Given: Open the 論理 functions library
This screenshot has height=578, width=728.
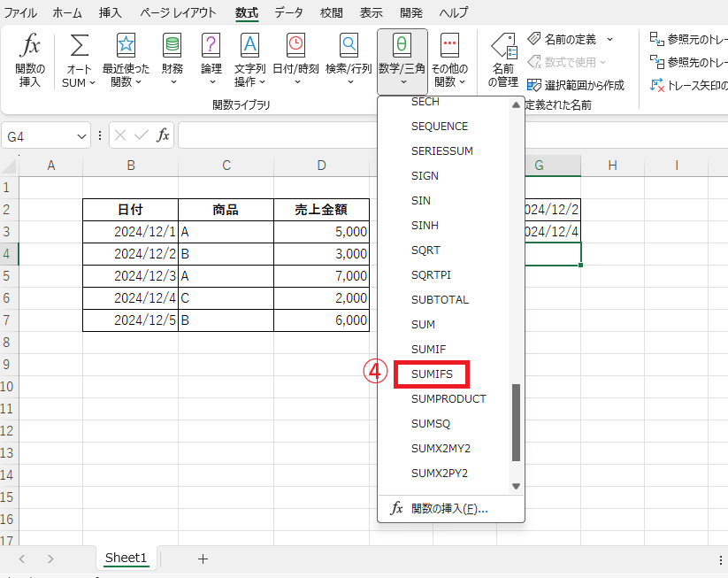Looking at the screenshot, I should [x=211, y=60].
